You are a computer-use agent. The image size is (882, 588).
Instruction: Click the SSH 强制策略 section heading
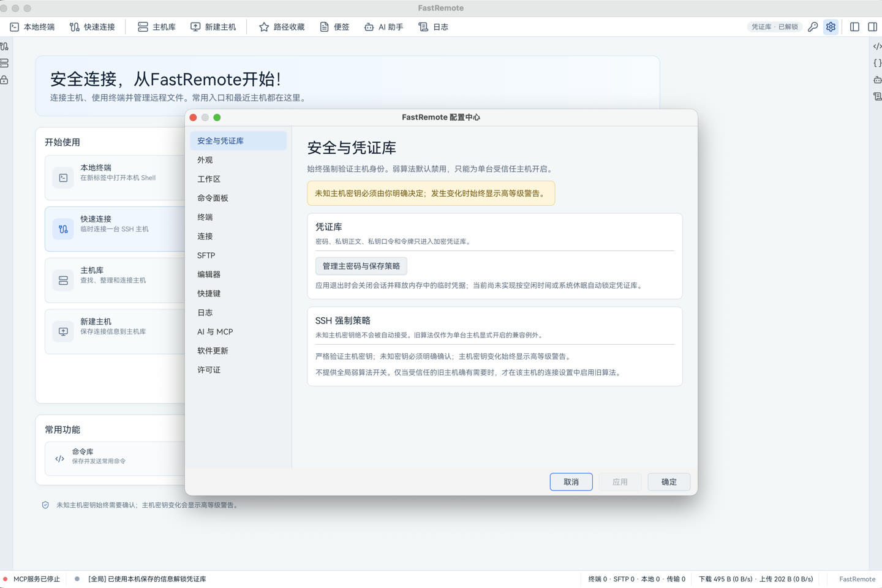tap(343, 320)
